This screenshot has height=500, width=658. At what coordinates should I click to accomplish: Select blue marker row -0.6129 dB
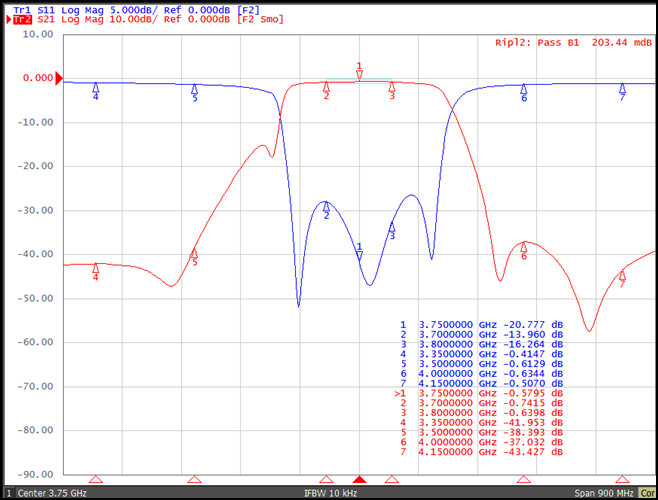point(481,364)
